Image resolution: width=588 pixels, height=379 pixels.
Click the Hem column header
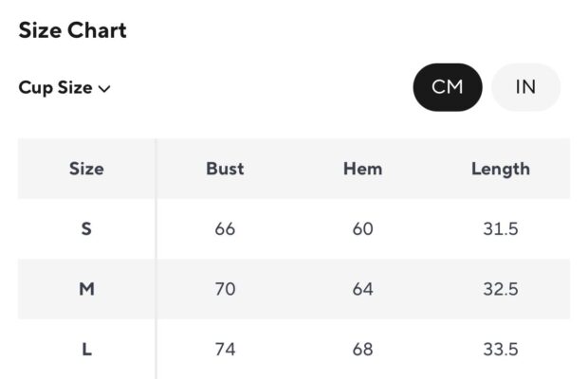click(362, 169)
